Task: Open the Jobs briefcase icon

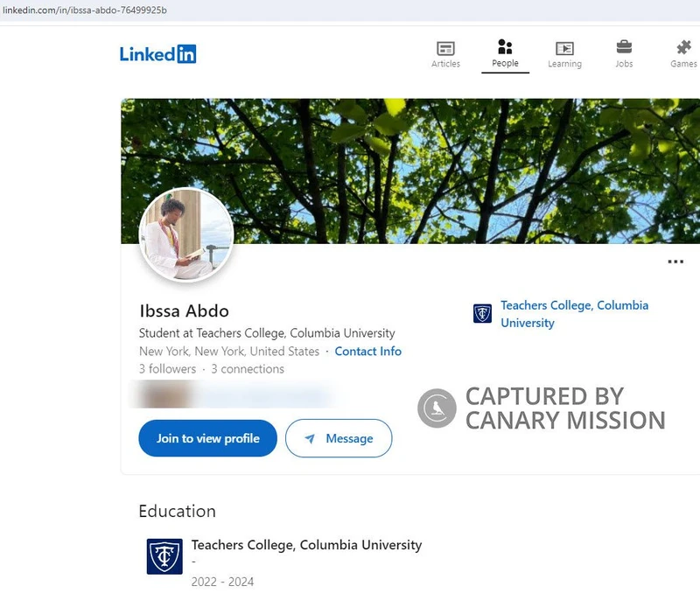Action: 624,47
